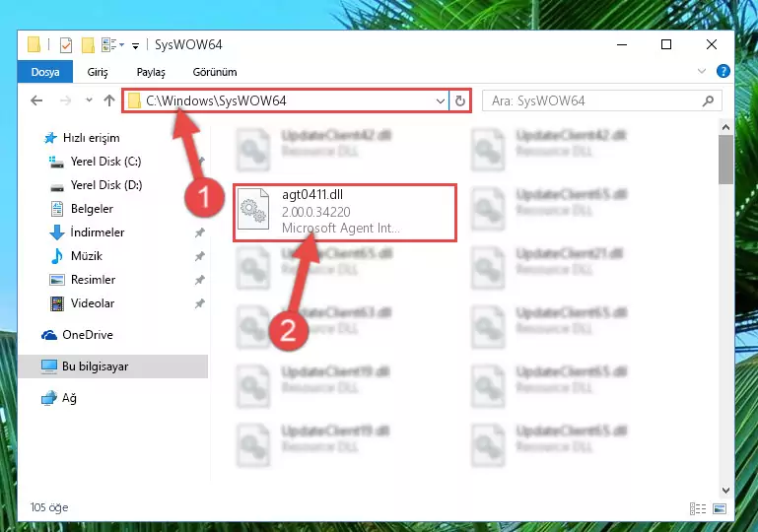Open Yerel Disk (D:) in sidebar

tap(96, 185)
